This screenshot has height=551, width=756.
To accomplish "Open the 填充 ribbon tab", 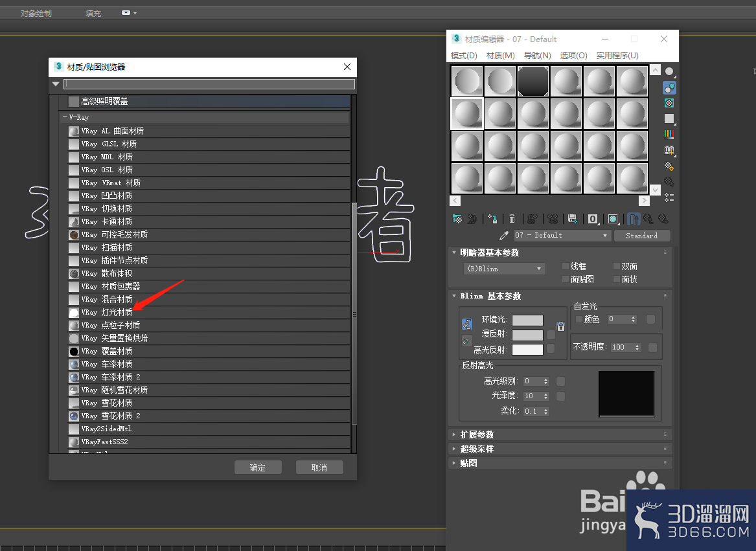I will 93,14.
